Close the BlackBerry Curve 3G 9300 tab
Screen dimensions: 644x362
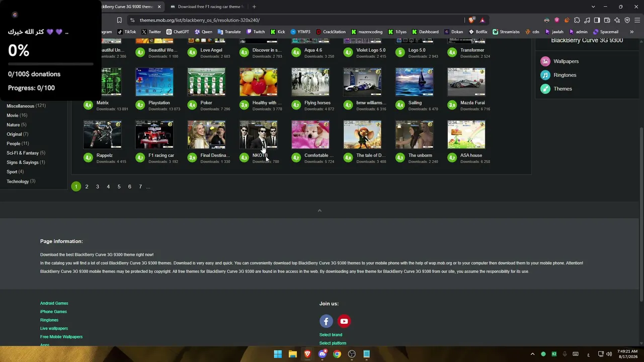point(159,7)
